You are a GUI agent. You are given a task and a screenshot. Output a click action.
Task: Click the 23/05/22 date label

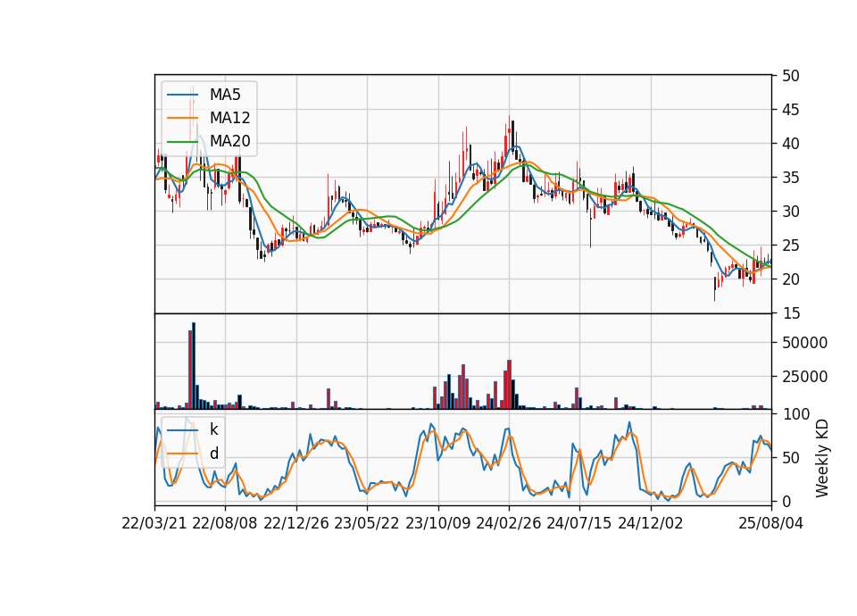click(x=367, y=523)
